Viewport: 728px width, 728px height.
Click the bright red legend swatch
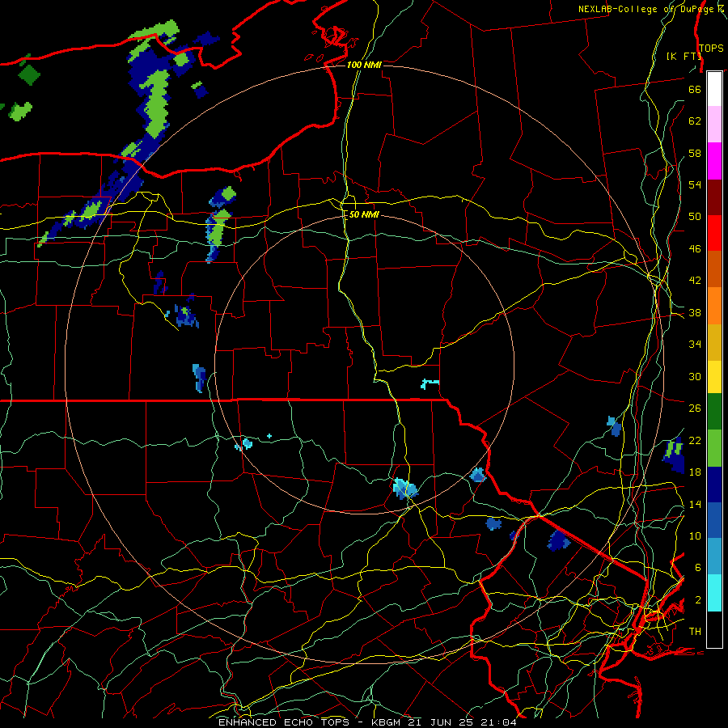pyautogui.click(x=714, y=233)
